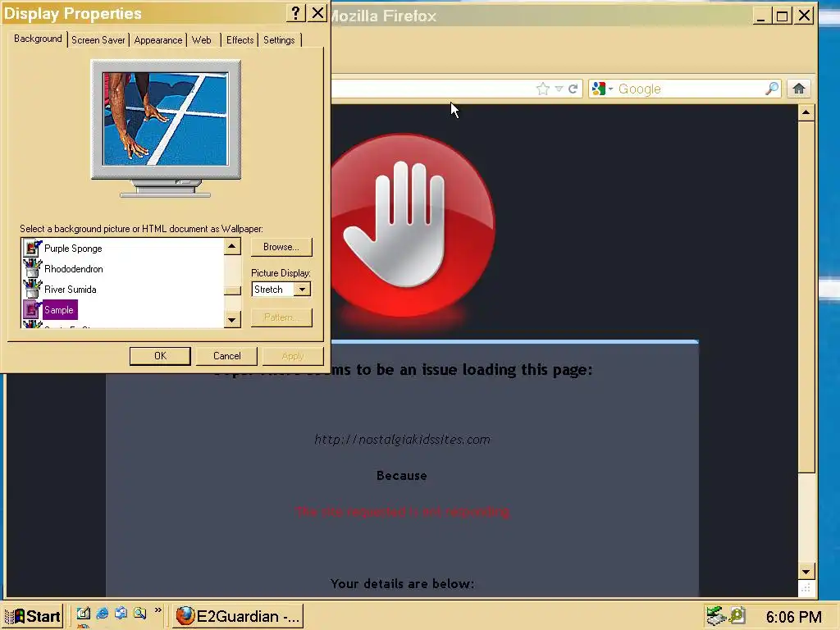
Task: Click OK in Display Properties
Action: [x=160, y=356]
